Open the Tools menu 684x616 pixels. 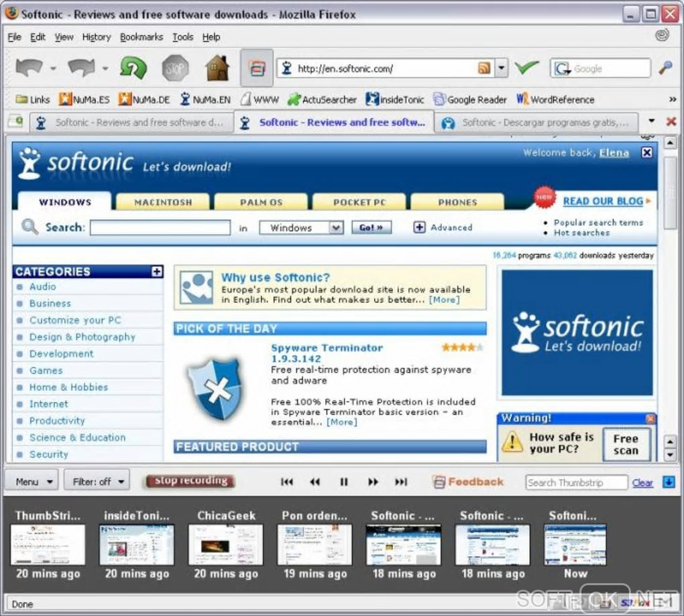point(183,37)
